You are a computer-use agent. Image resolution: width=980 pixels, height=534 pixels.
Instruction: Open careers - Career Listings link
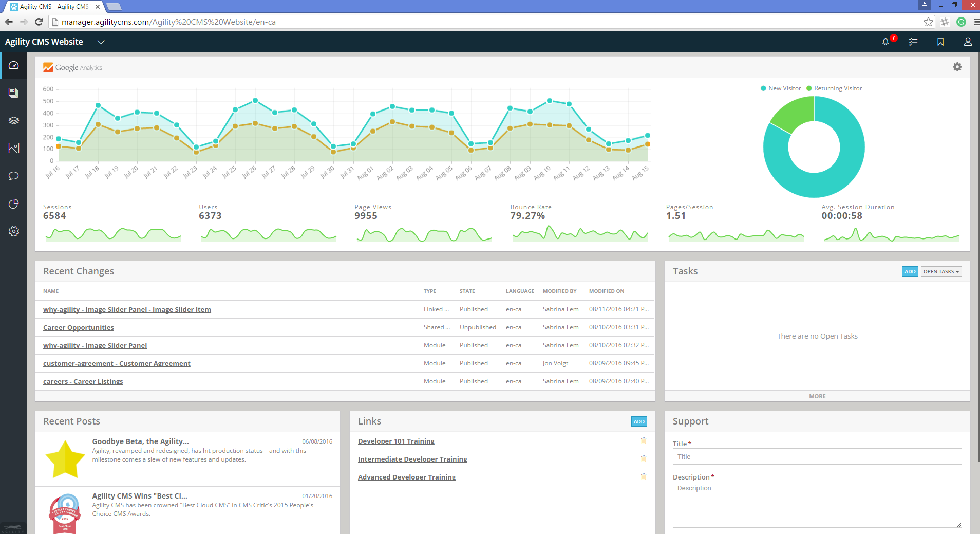(83, 381)
